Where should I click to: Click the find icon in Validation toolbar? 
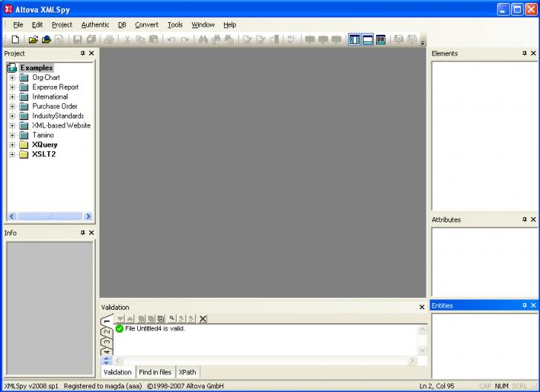[x=172, y=319]
